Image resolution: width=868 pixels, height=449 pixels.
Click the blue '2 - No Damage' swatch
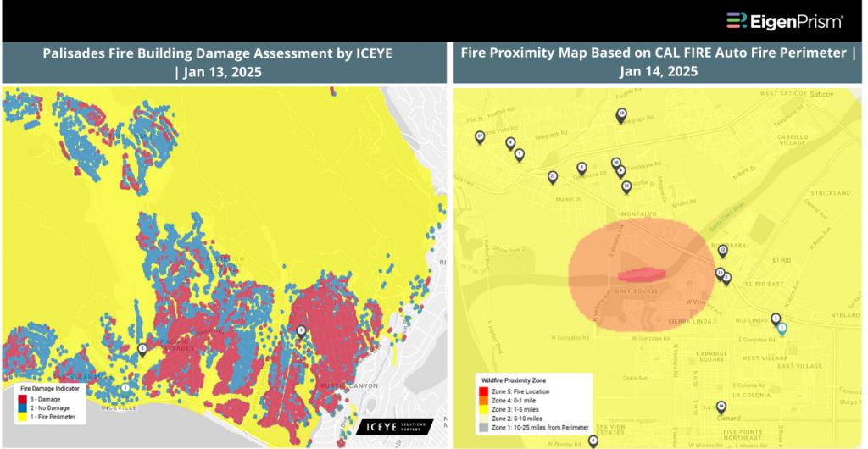coord(21,407)
